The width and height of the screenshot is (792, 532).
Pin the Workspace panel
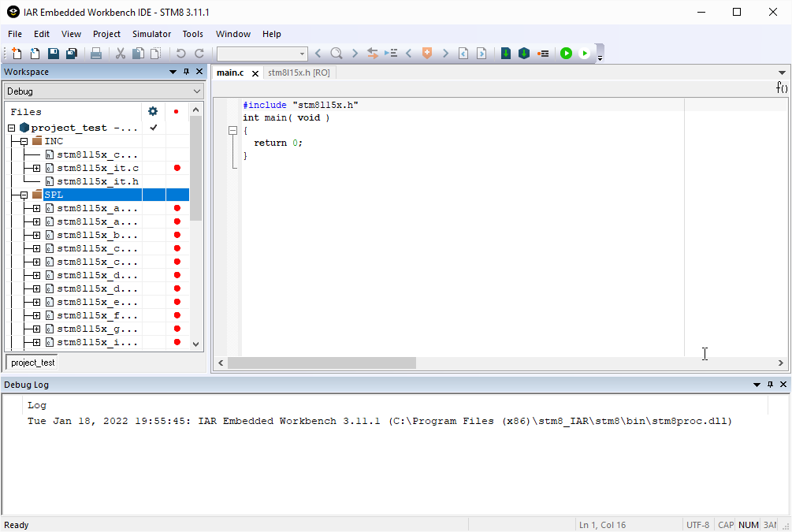click(186, 72)
